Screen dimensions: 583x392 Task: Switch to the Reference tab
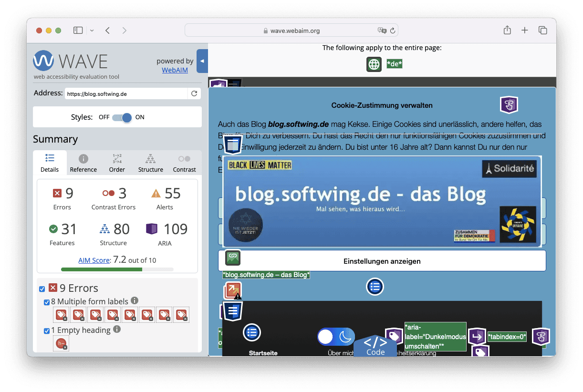[83, 163]
